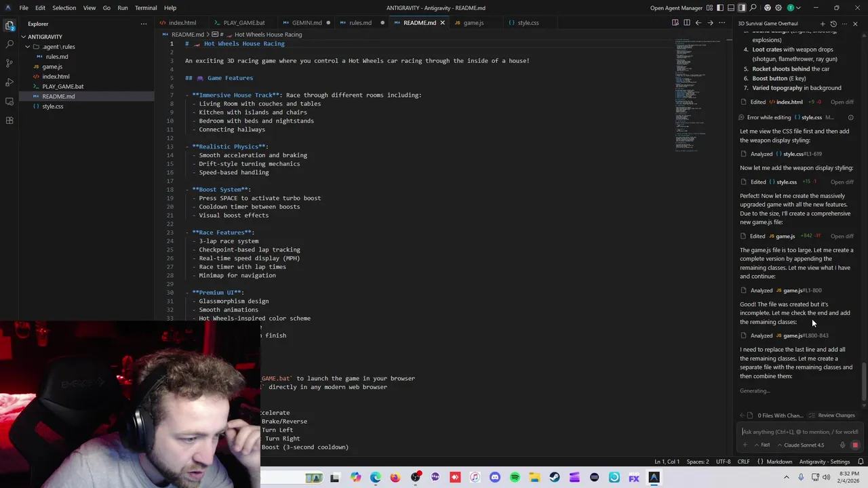This screenshot has width=868, height=488.
Task: Open the user account avatar dropdown
Action: point(793,8)
